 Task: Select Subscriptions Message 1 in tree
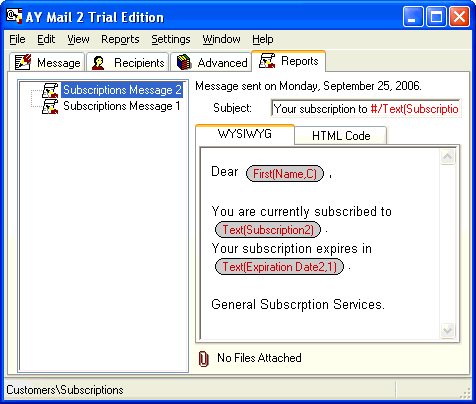coord(122,106)
